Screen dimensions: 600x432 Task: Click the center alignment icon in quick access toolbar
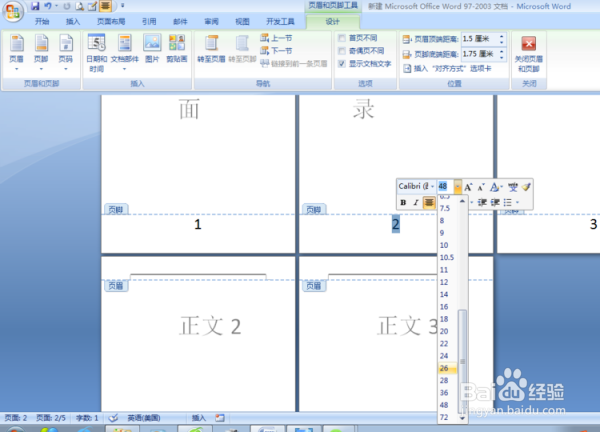(105, 6)
